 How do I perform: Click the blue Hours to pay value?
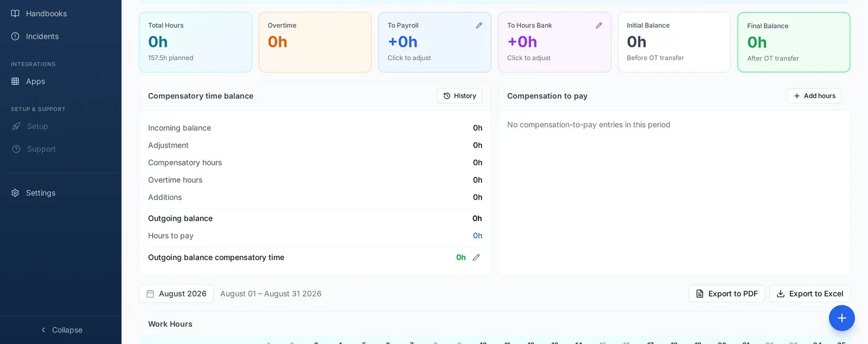pos(477,236)
